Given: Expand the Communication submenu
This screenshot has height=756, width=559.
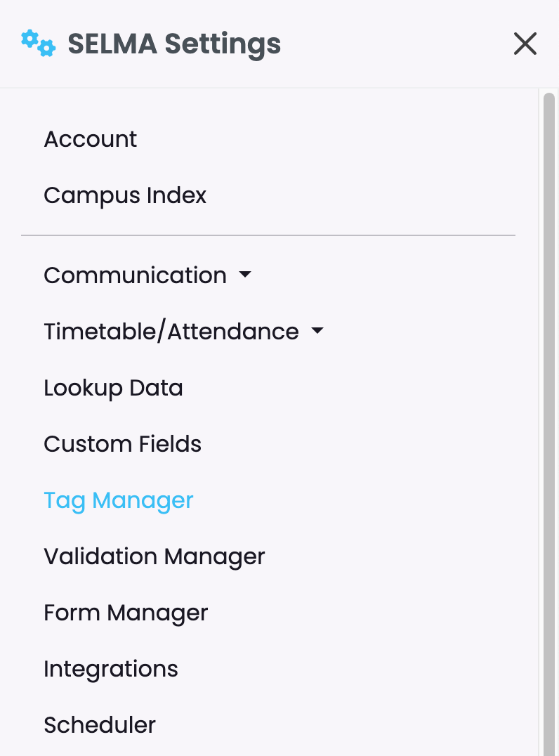Looking at the screenshot, I should click(135, 275).
